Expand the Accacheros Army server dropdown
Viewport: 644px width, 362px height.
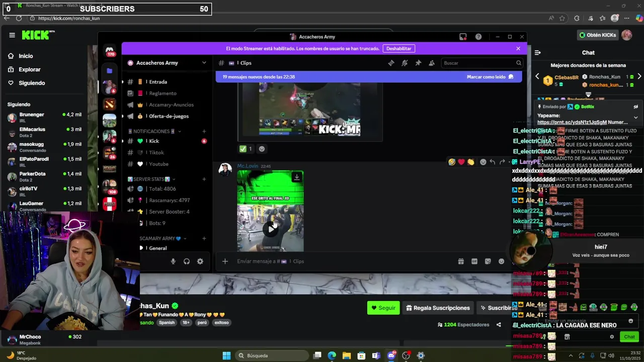[204, 63]
